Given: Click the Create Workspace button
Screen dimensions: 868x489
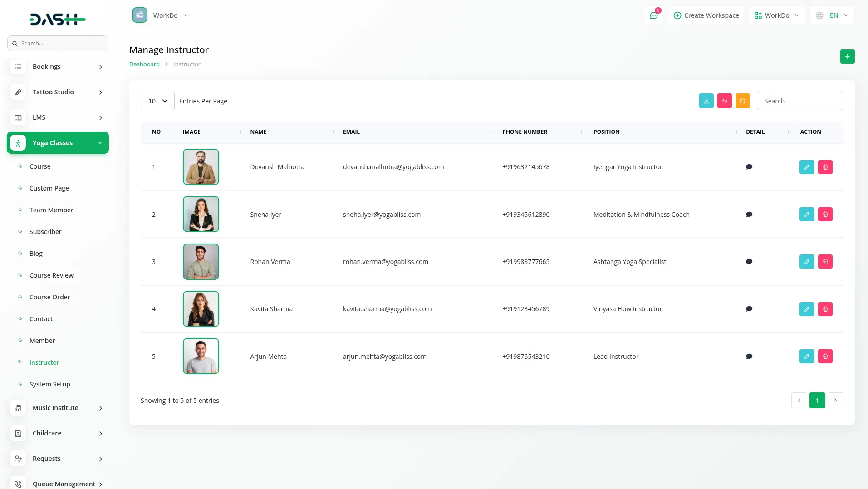Looking at the screenshot, I should pyautogui.click(x=706, y=15).
